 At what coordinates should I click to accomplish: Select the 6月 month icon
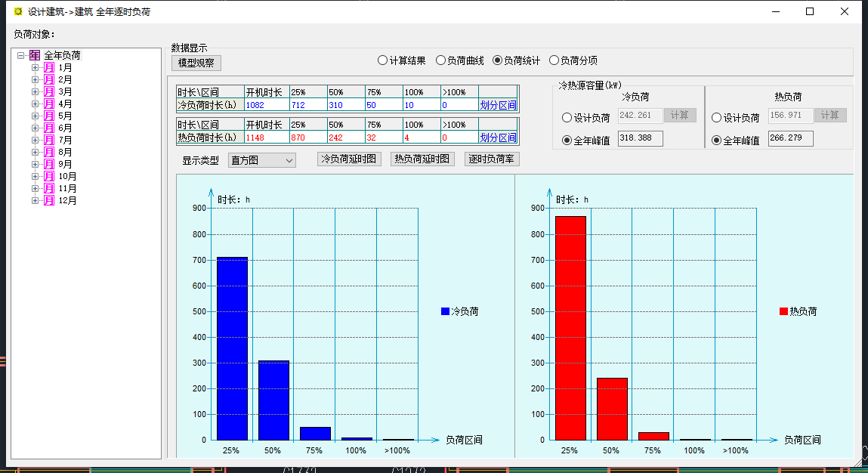tap(48, 128)
